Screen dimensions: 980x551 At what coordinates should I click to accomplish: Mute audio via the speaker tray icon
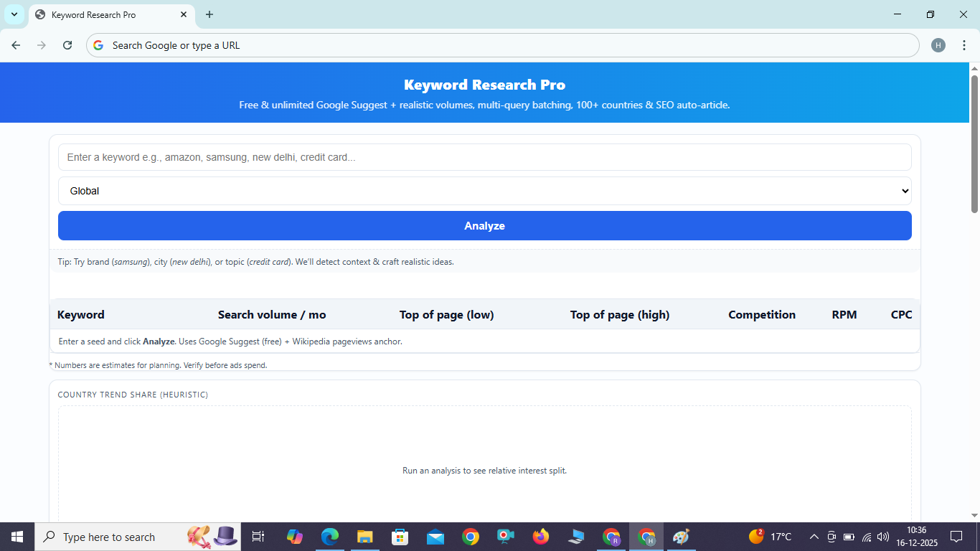882,536
